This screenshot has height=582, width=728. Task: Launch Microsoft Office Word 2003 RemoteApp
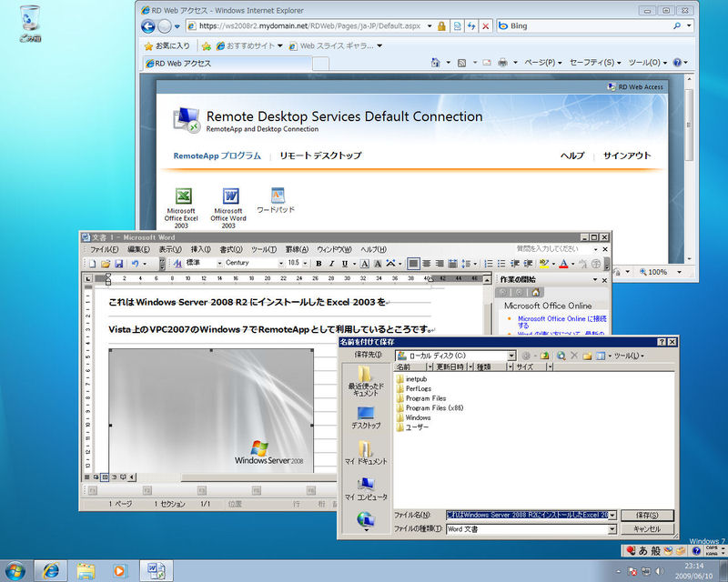pos(228,207)
